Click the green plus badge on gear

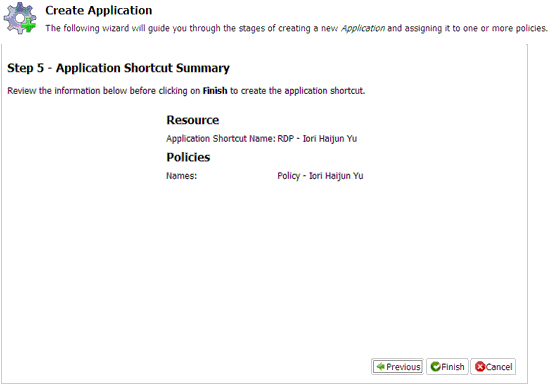(29, 25)
